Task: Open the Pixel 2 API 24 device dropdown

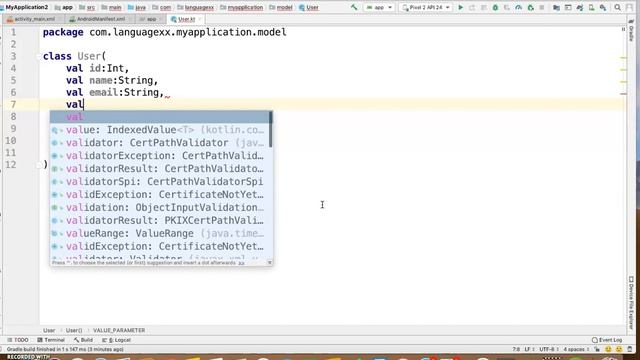Action: tap(426, 7)
